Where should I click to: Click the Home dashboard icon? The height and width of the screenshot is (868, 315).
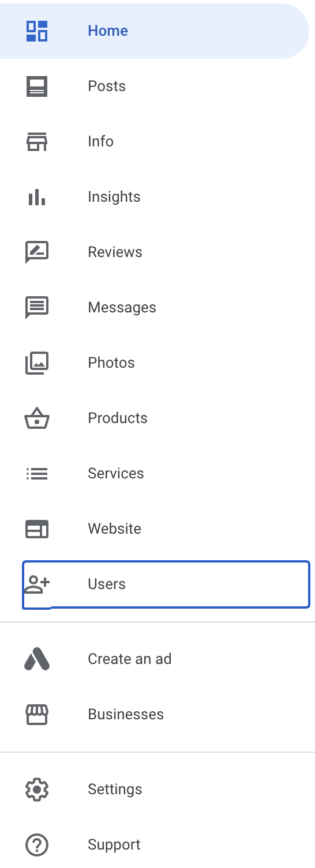point(37,31)
